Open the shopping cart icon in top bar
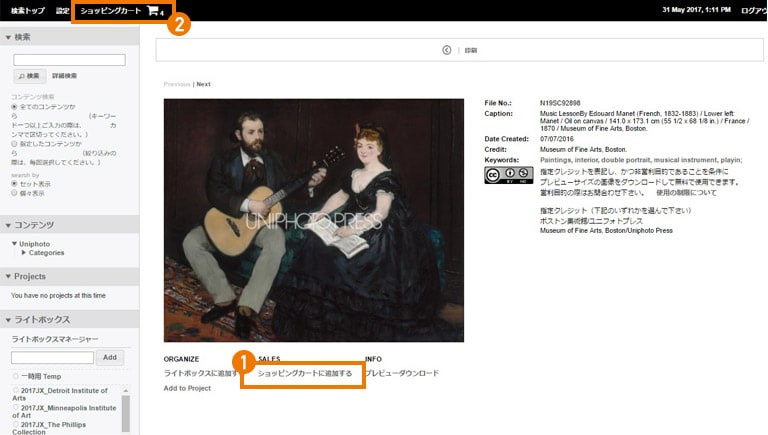Screen dimensions: 768x435 click(x=153, y=10)
